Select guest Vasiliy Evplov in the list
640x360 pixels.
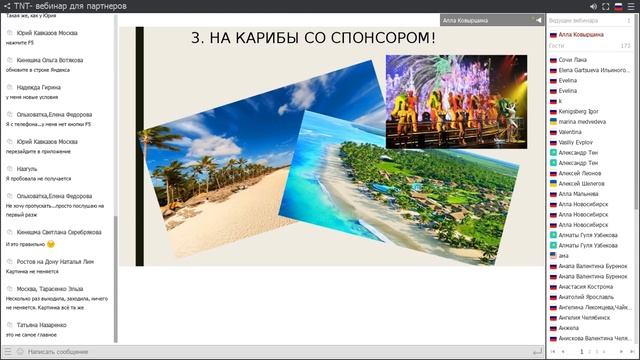click(x=576, y=142)
